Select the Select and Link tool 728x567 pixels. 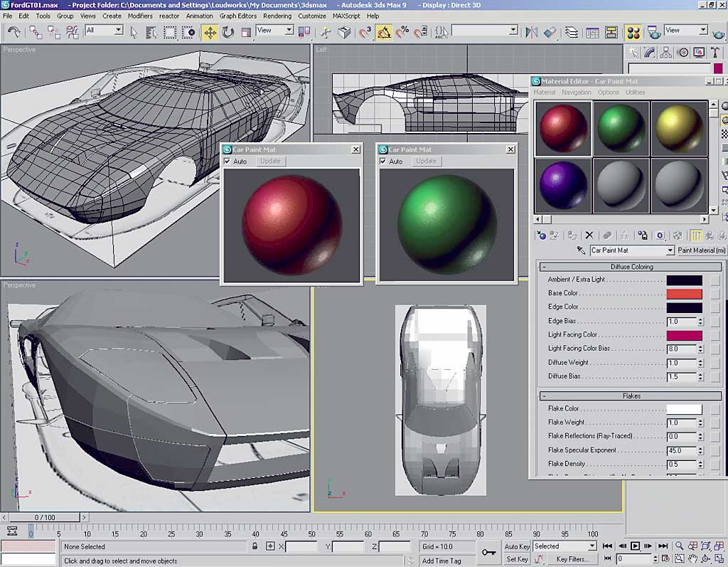coord(36,32)
